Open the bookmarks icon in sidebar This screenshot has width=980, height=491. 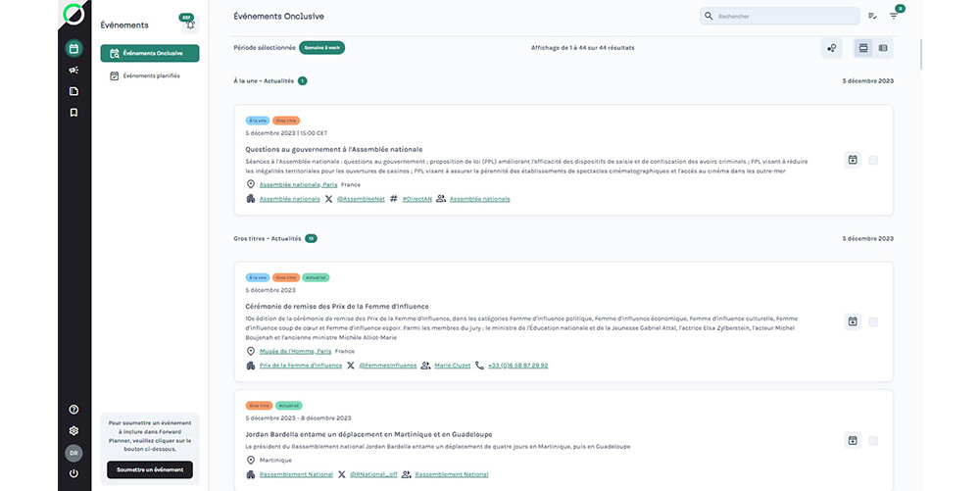pyautogui.click(x=73, y=113)
